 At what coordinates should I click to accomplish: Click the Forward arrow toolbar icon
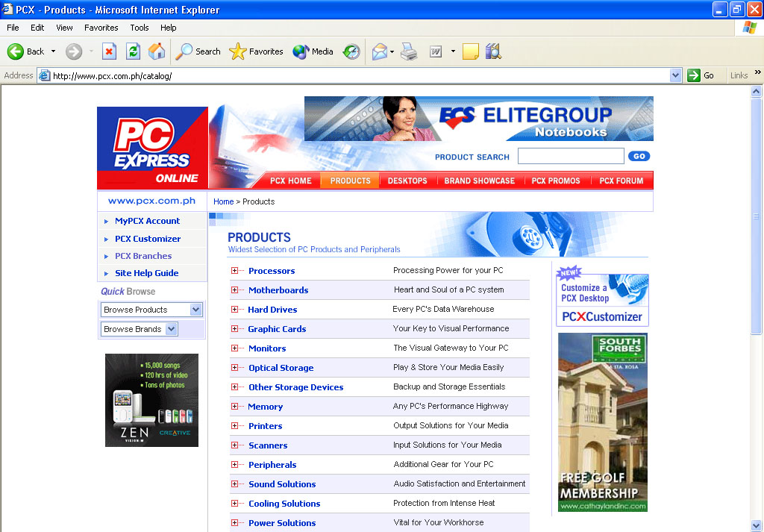tap(74, 51)
